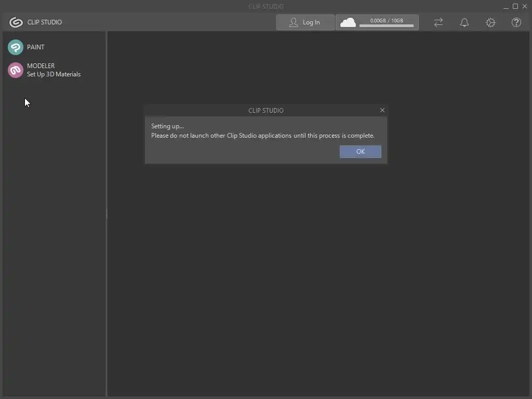Screen dimensions: 532x399
Task: Click the PAINT label in the sidebar
Action: tap(36, 47)
